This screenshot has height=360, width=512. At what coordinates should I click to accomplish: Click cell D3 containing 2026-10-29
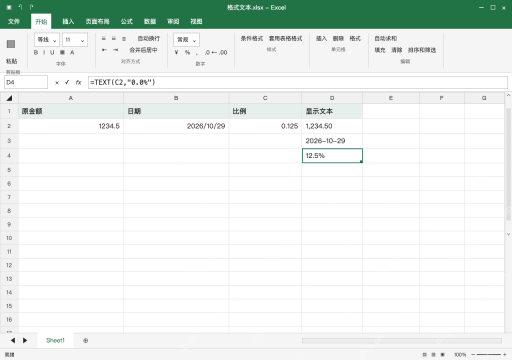click(332, 141)
